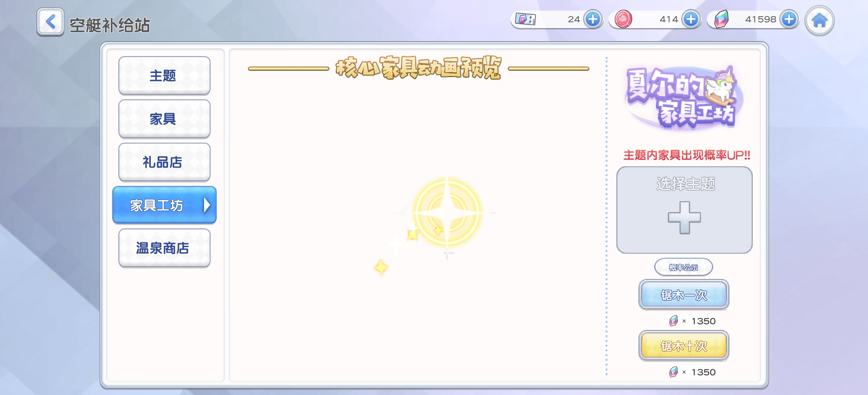The width and height of the screenshot is (868, 395).
Task: Tap the crystal currency icon in top bar
Action: [721, 19]
